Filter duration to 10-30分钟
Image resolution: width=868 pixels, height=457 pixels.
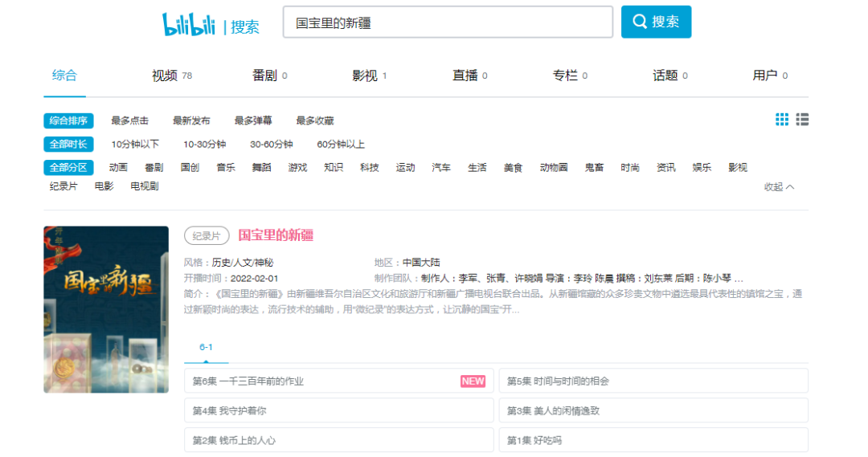pyautogui.click(x=204, y=145)
